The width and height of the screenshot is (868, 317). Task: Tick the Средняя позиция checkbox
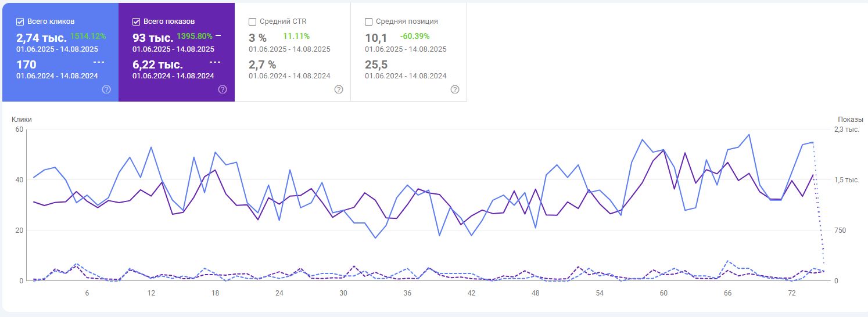coord(368,21)
